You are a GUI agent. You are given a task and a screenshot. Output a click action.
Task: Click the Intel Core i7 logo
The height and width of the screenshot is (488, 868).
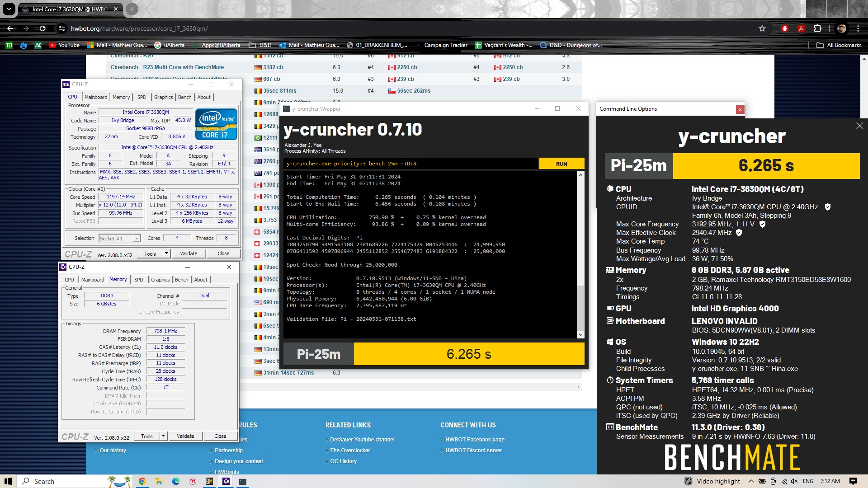pos(216,124)
